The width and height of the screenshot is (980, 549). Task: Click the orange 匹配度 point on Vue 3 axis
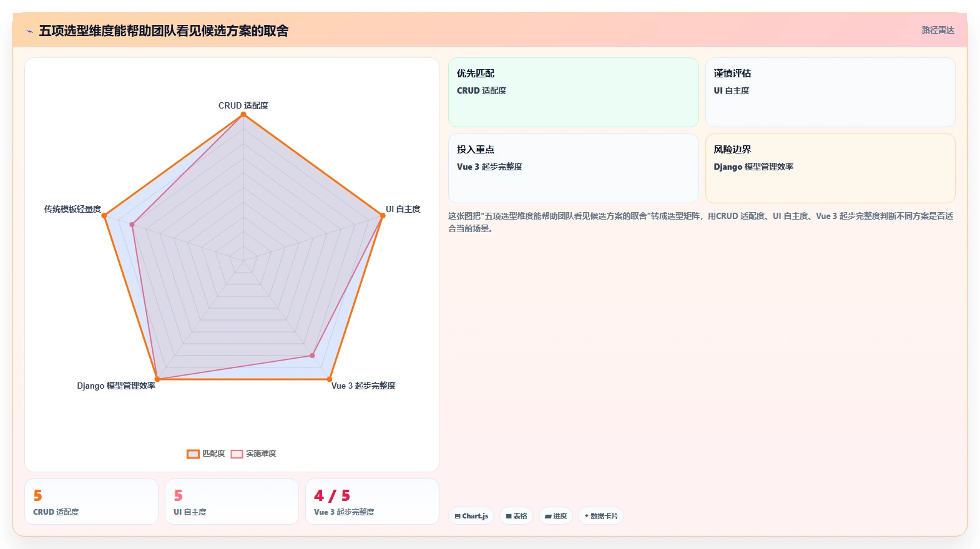330,379
